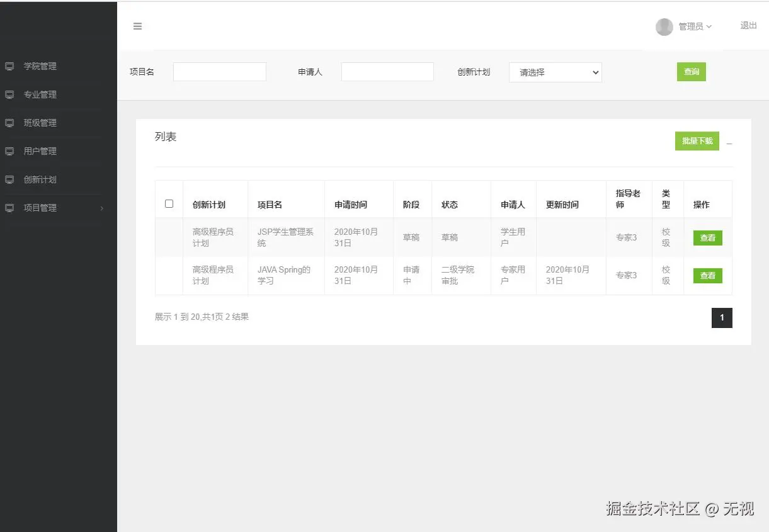This screenshot has width=769, height=532.
Task: Click the 指导老师 column header
Action: point(628,199)
